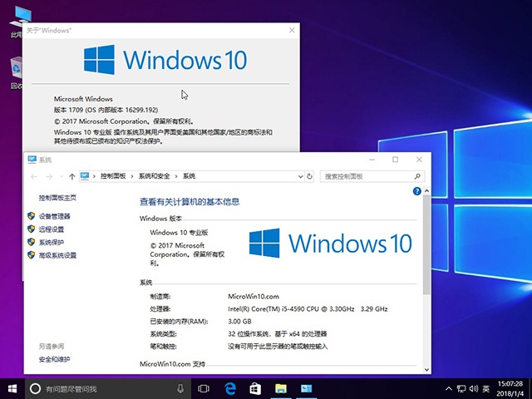Close the System window

click(x=419, y=160)
